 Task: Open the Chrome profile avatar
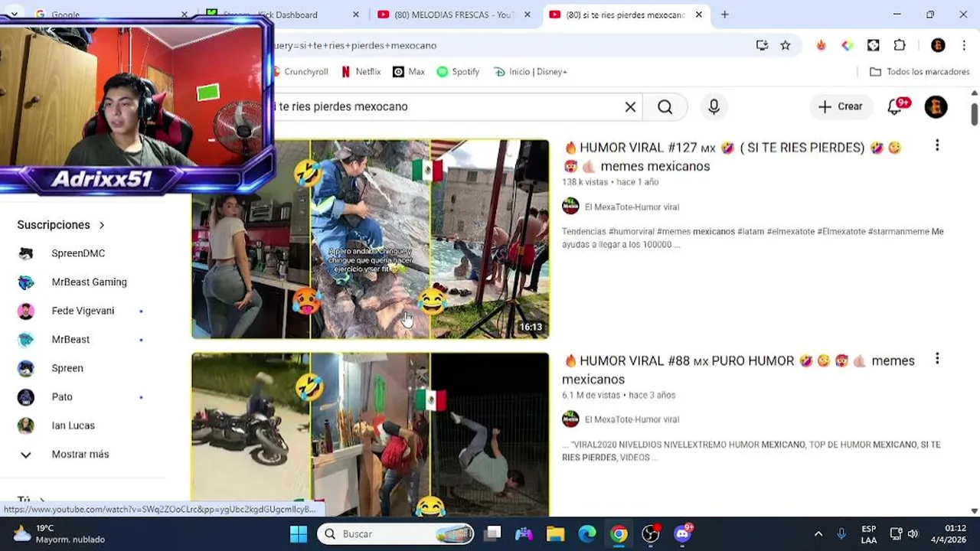point(938,45)
